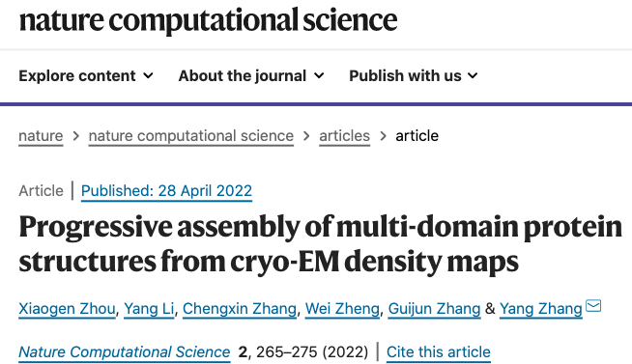632x364 pixels.
Task: Open corresponding author Yang Zhang's details
Action: (x=541, y=309)
